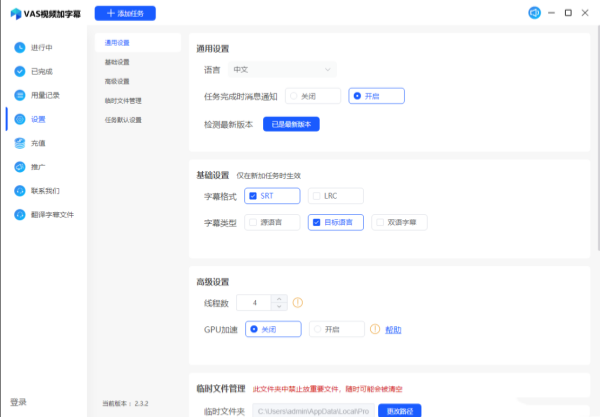
Task: Go to 基础设置 settings section
Action: (x=117, y=62)
